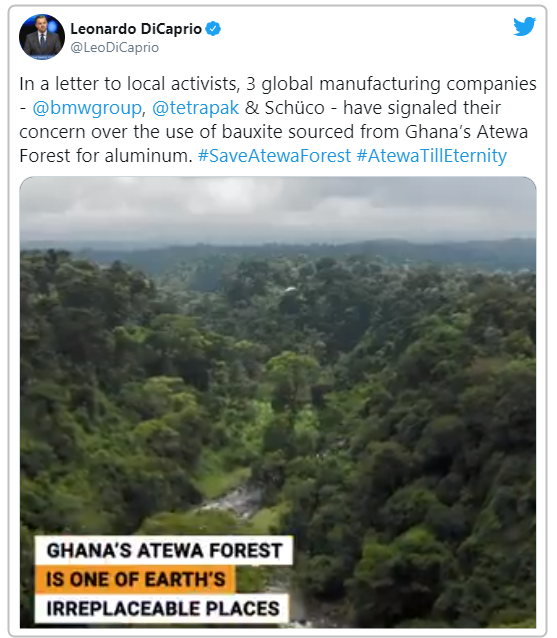Click the cloudy sky in the video
Screen dimensions: 557x638
(278, 208)
